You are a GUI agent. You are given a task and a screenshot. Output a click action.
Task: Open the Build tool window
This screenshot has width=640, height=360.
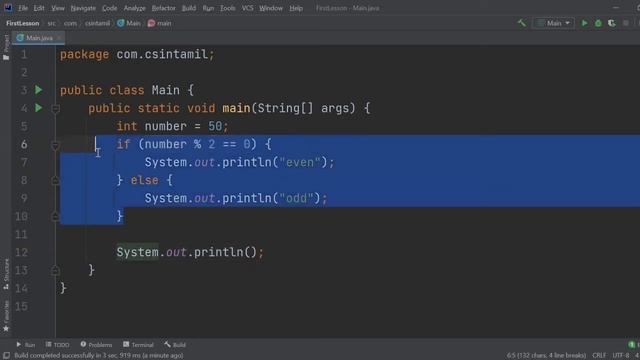coord(175,345)
